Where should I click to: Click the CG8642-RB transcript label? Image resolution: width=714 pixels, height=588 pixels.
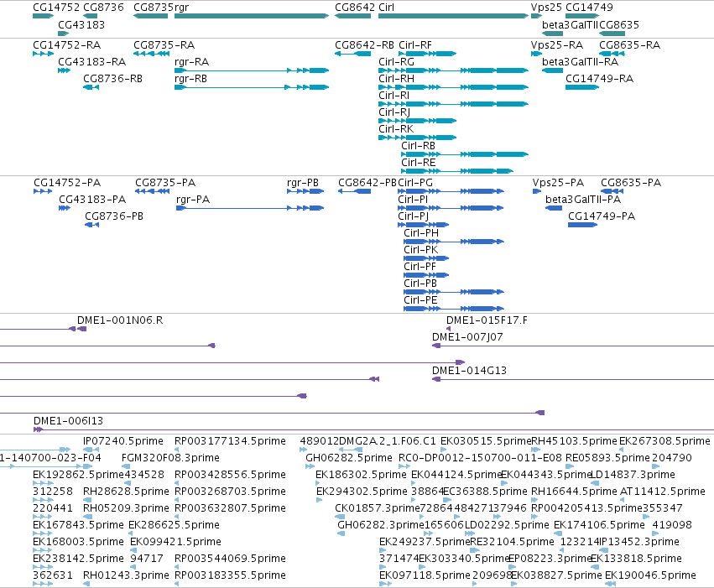(x=365, y=45)
